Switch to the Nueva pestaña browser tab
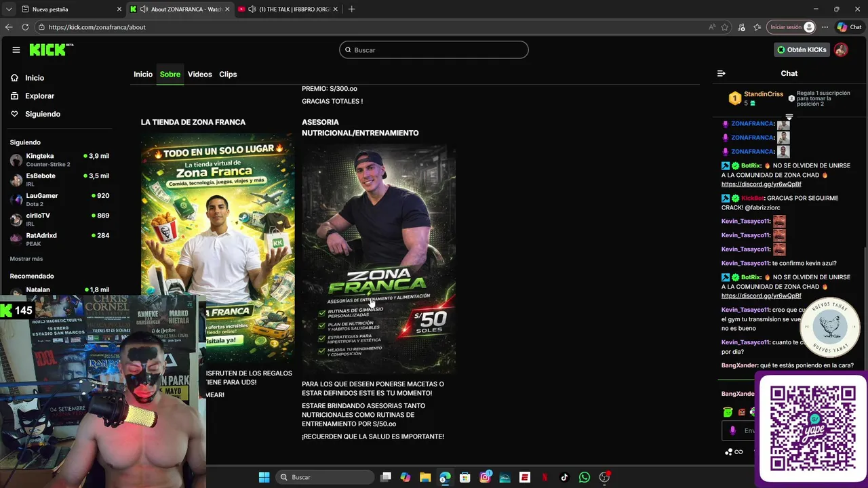868x488 pixels. 71,9
